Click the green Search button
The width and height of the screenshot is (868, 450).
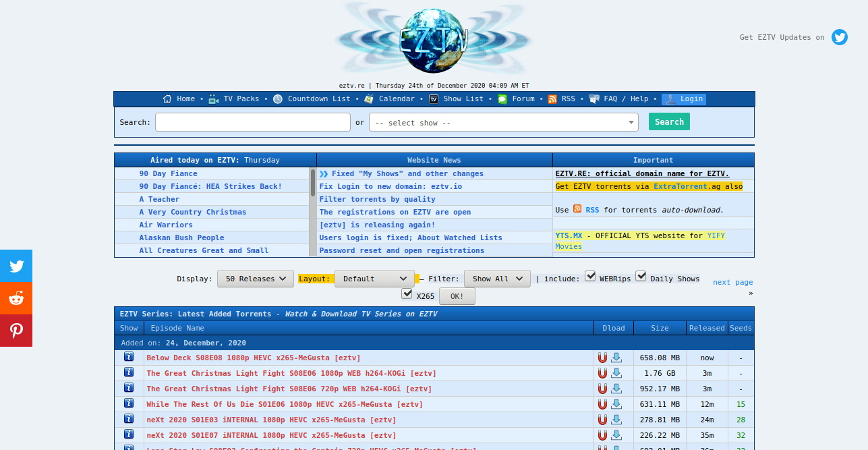pyautogui.click(x=669, y=122)
